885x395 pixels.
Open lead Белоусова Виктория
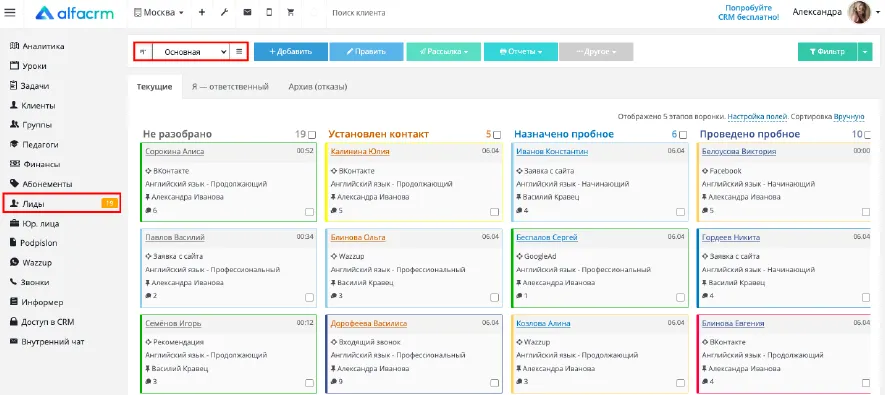click(739, 151)
